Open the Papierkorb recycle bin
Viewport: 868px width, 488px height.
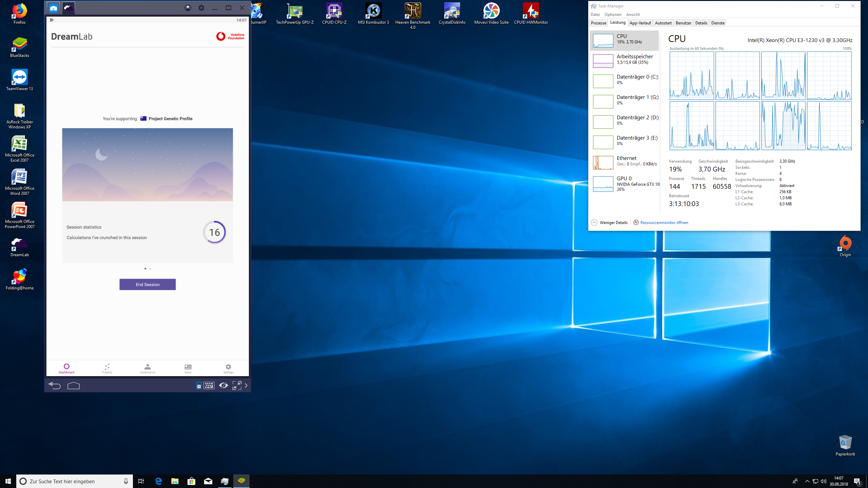845,446
